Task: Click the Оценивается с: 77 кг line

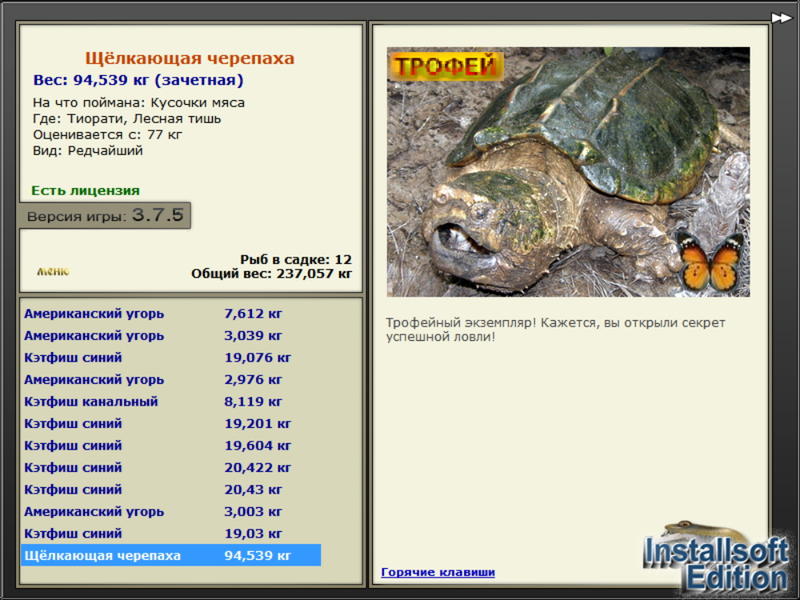Action: pyautogui.click(x=108, y=135)
